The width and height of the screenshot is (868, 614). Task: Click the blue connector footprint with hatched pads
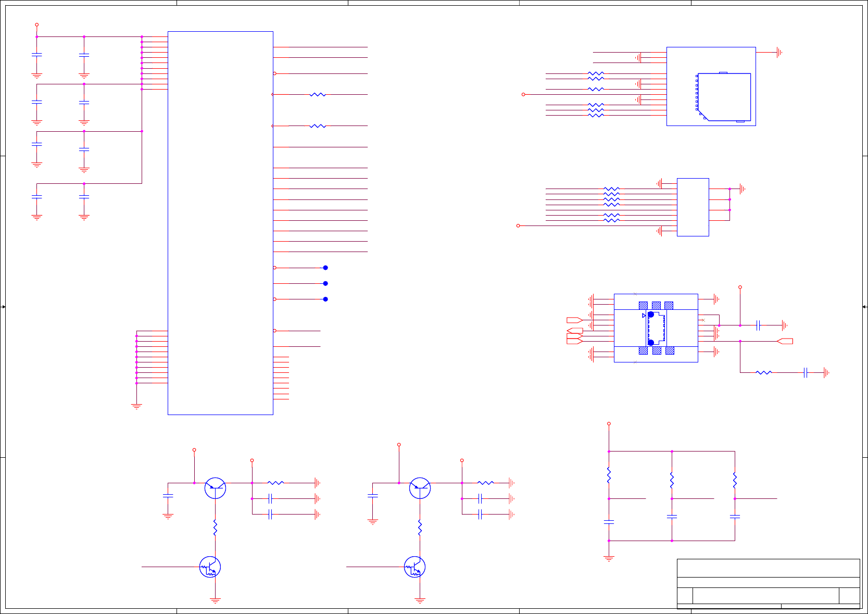pyautogui.click(x=656, y=328)
